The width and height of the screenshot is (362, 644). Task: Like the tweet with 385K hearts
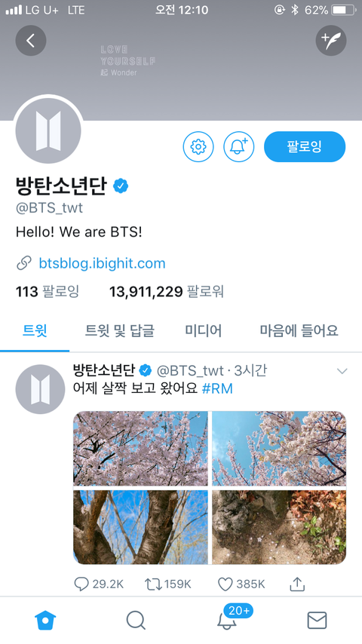241,584
